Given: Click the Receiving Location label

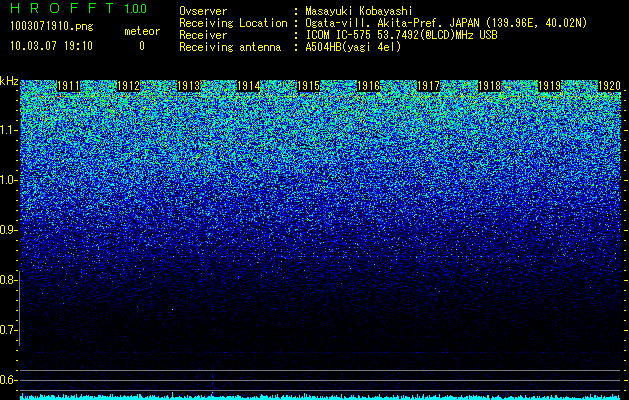Looking at the screenshot, I should coord(233,23).
